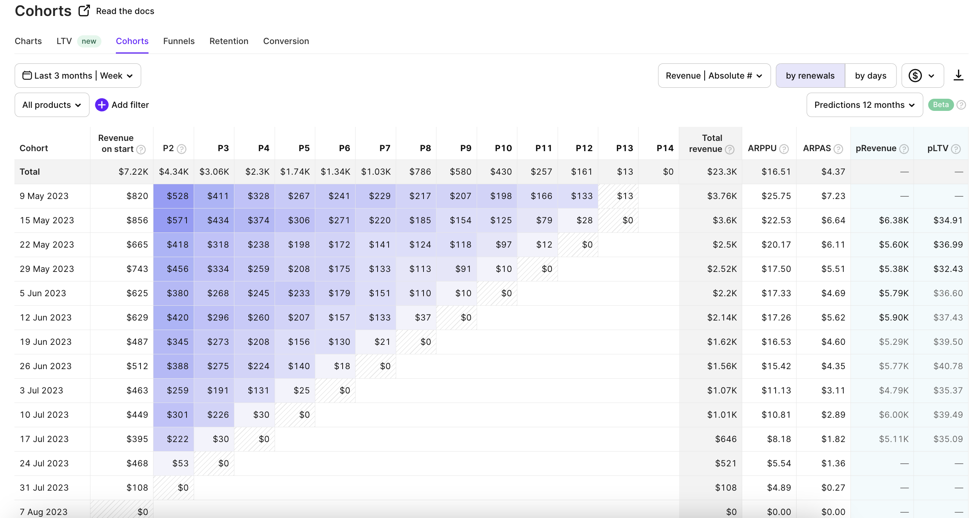Click the pLTV help question icon
The image size is (980, 518).
click(956, 149)
